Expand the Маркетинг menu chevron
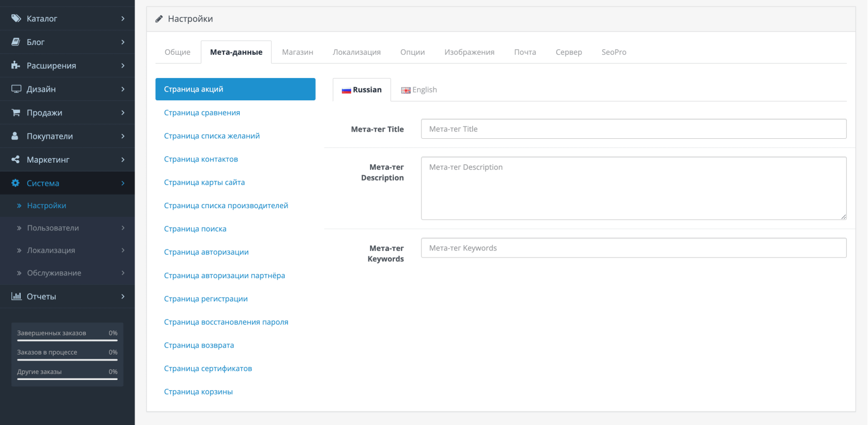This screenshot has width=868, height=425. tap(123, 159)
